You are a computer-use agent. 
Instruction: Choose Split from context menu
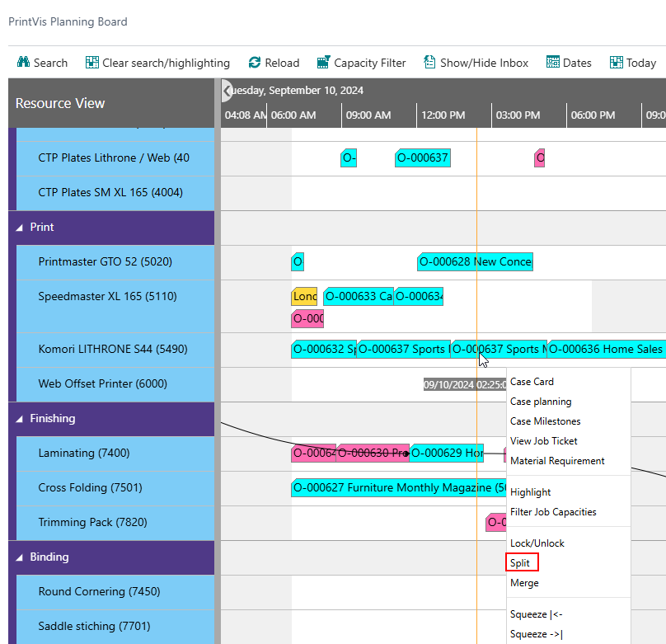point(520,563)
